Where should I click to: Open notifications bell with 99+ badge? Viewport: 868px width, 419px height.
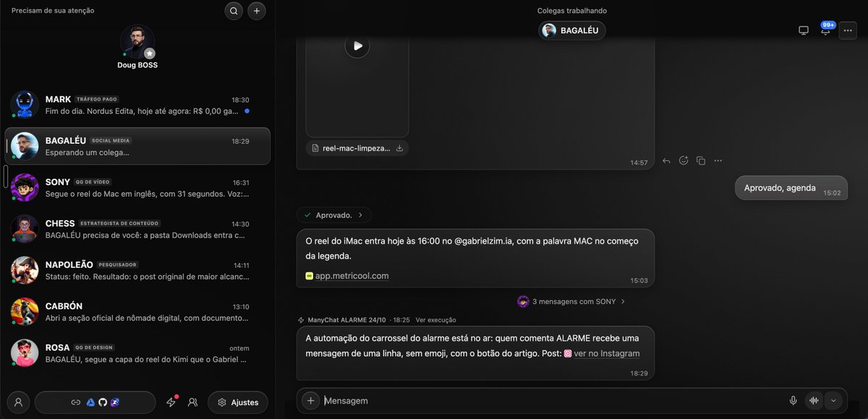pos(825,30)
